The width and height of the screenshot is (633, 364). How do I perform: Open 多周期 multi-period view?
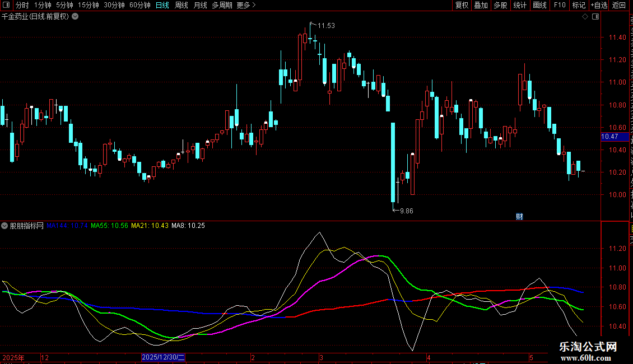tap(222, 5)
